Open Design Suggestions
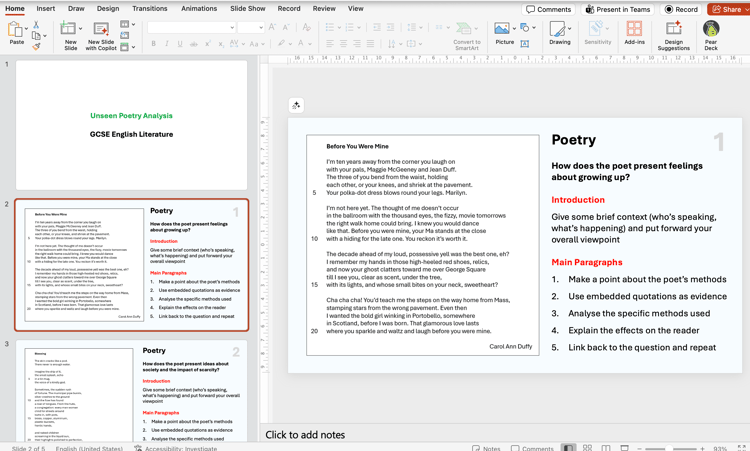Viewport: 750px width, 451px height. (673, 29)
